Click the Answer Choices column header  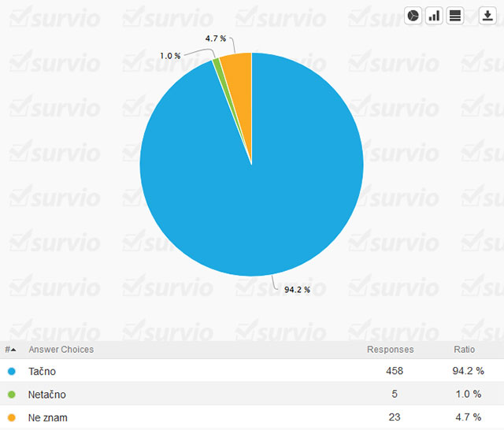pyautogui.click(x=61, y=350)
